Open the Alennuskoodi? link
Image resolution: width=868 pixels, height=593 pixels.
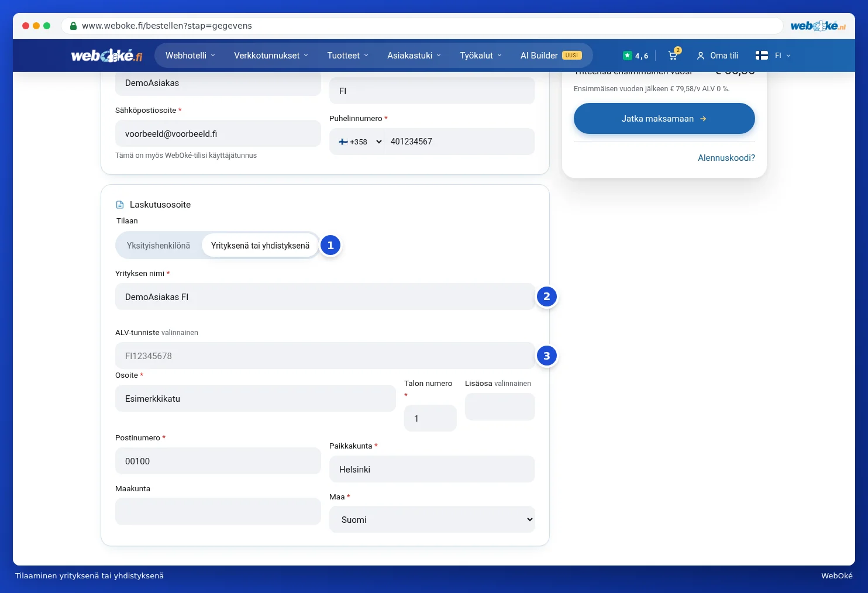[726, 158]
